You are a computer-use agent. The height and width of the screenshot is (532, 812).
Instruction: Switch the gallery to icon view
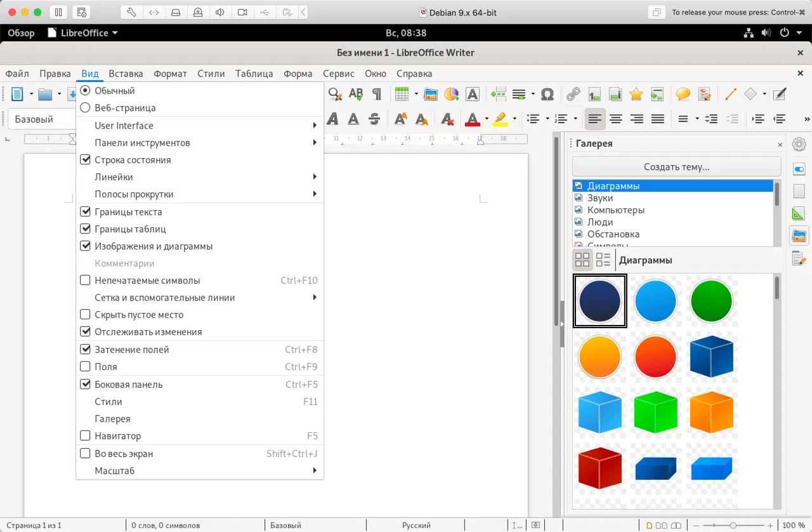click(x=582, y=260)
